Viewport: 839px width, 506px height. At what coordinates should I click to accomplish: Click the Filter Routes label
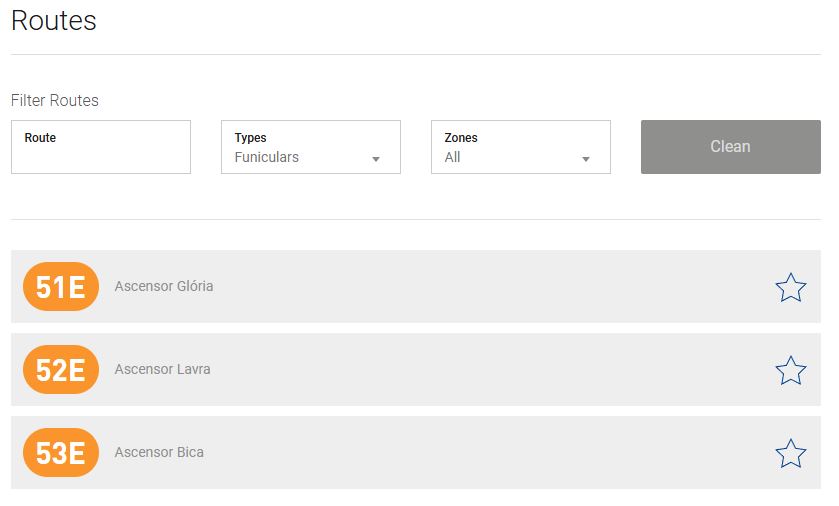tap(55, 100)
